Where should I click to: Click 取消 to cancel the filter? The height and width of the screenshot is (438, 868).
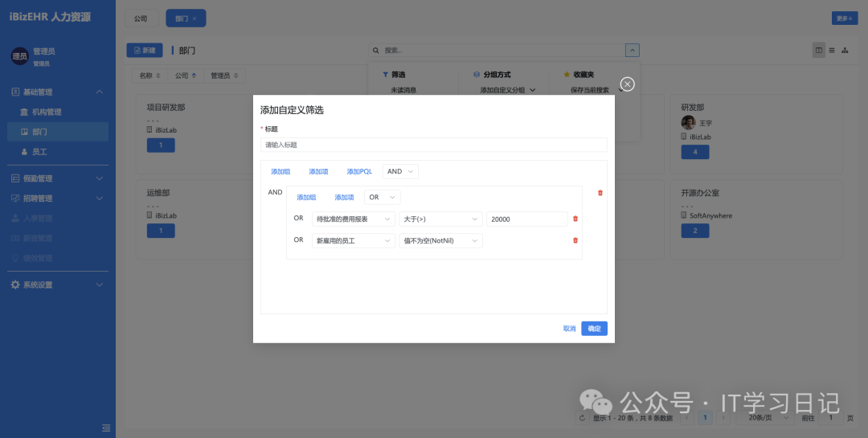pyautogui.click(x=569, y=329)
